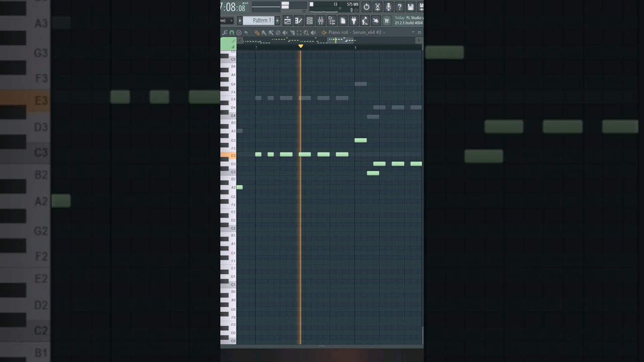Open the content library shopping cart
Screen dimensions: 644x362
(386, 21)
